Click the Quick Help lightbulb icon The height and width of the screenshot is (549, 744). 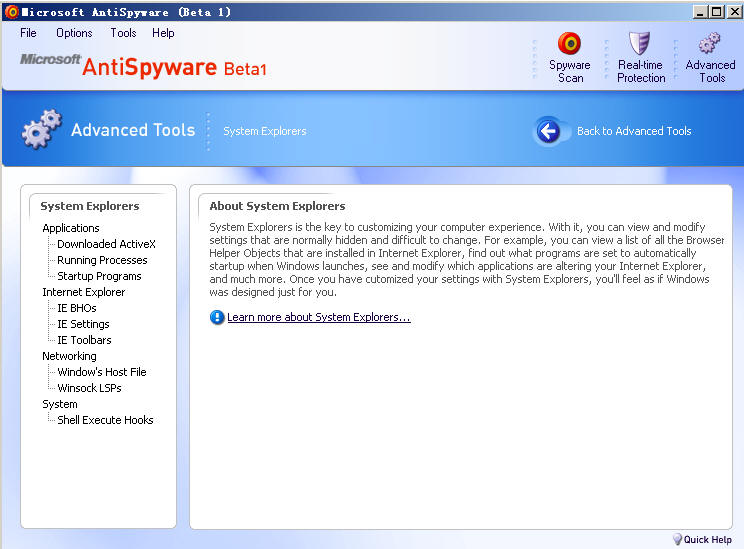pos(678,539)
